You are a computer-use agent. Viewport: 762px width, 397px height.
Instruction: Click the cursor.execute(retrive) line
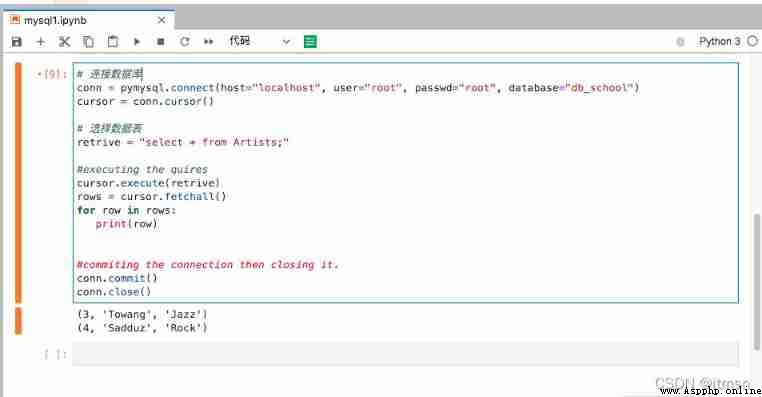(x=148, y=183)
